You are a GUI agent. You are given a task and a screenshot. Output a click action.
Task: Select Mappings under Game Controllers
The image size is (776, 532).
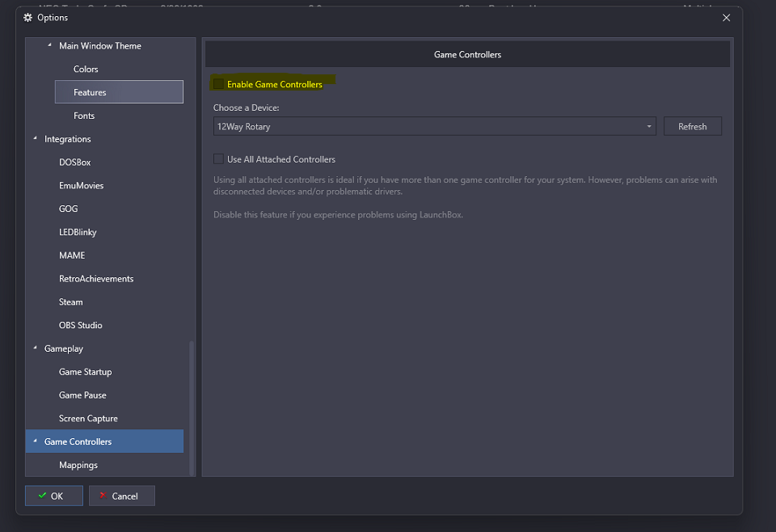coord(78,465)
